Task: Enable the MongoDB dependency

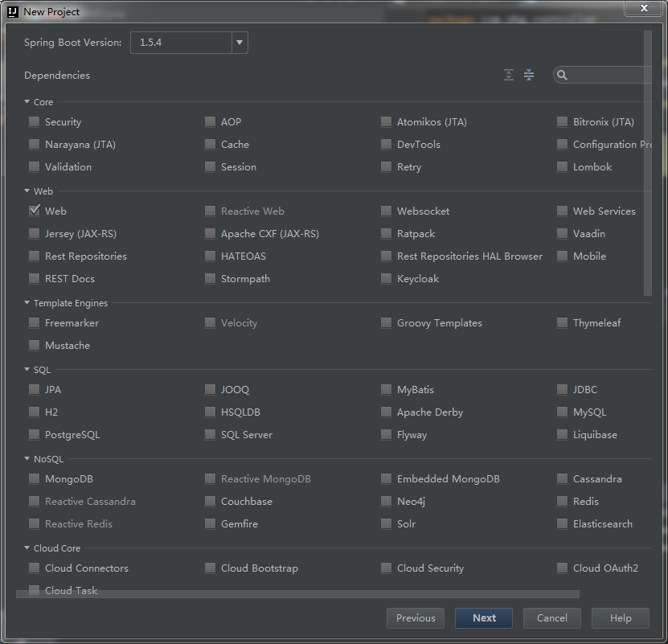Action: pos(34,479)
